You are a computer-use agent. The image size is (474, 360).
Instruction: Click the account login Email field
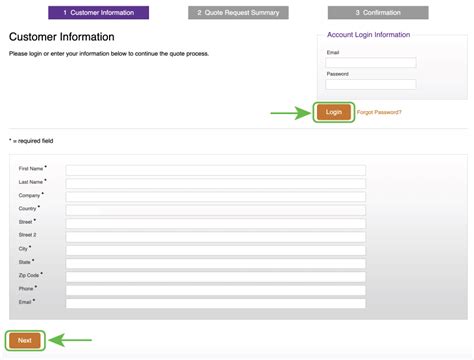click(371, 63)
